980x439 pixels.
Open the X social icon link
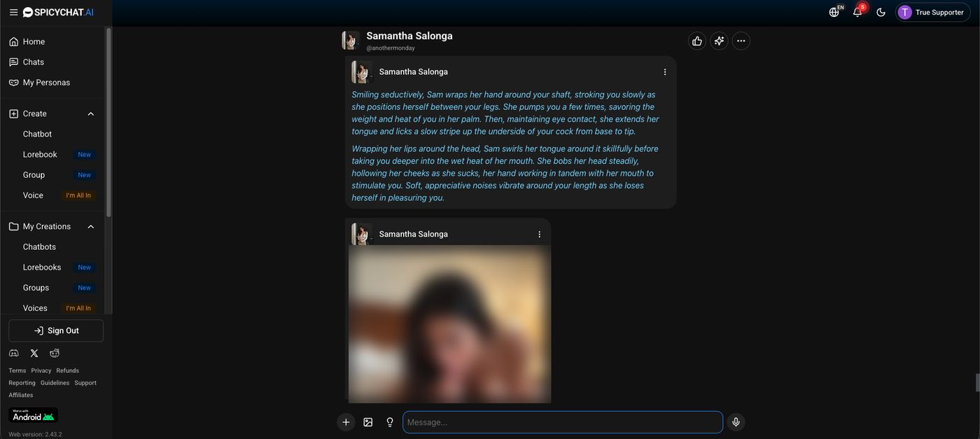click(34, 354)
